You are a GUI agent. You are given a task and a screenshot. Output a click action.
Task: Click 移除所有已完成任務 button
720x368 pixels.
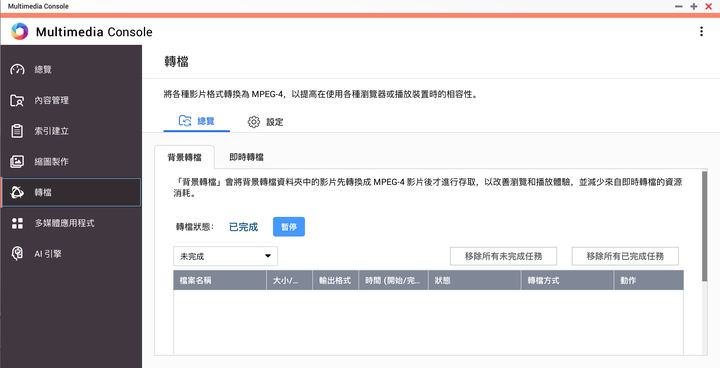click(625, 256)
